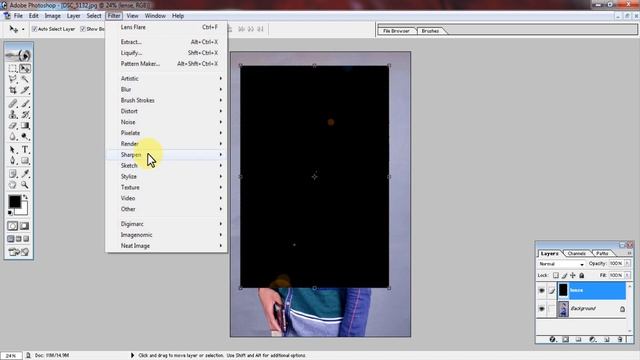Viewport: 640px width, 360px height.
Task: Open the Layers panel options menu arrow
Action: [629, 253]
